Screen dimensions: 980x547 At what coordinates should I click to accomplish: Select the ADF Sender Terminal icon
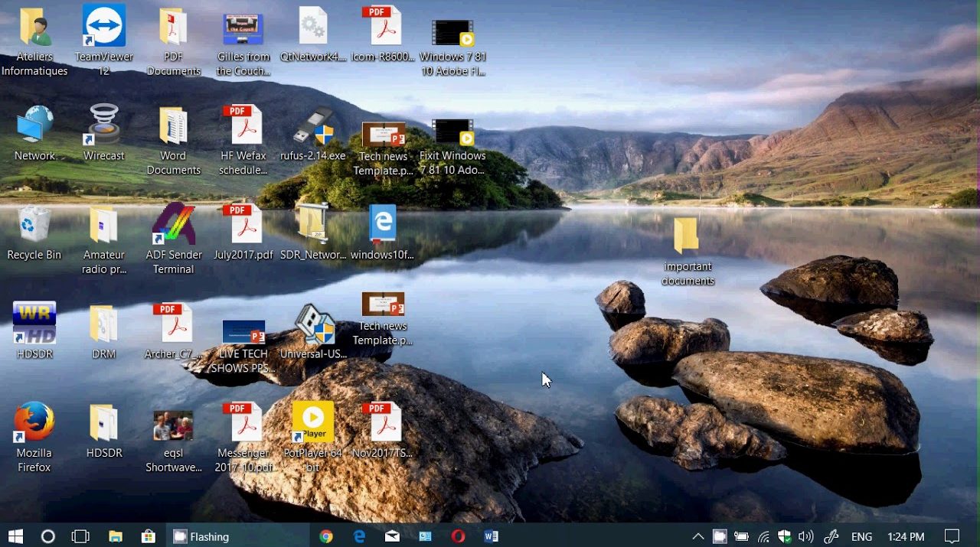coord(174,226)
